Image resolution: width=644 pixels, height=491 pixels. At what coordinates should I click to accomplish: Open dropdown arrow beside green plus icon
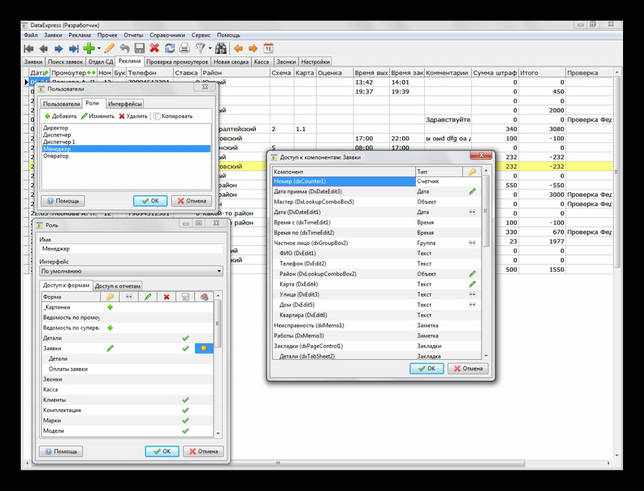[99, 48]
